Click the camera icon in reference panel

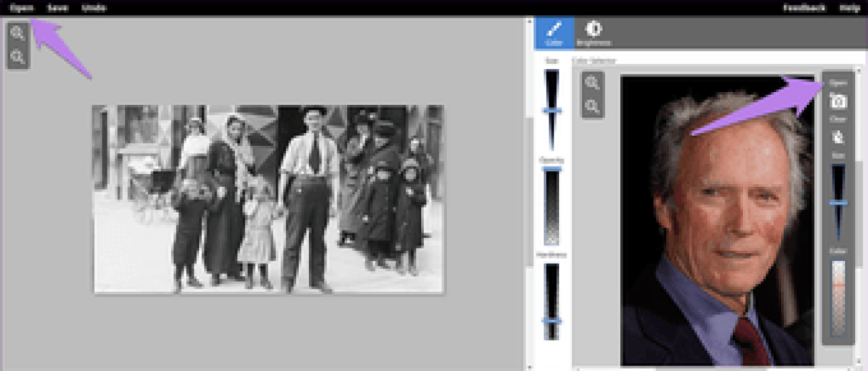click(x=838, y=101)
